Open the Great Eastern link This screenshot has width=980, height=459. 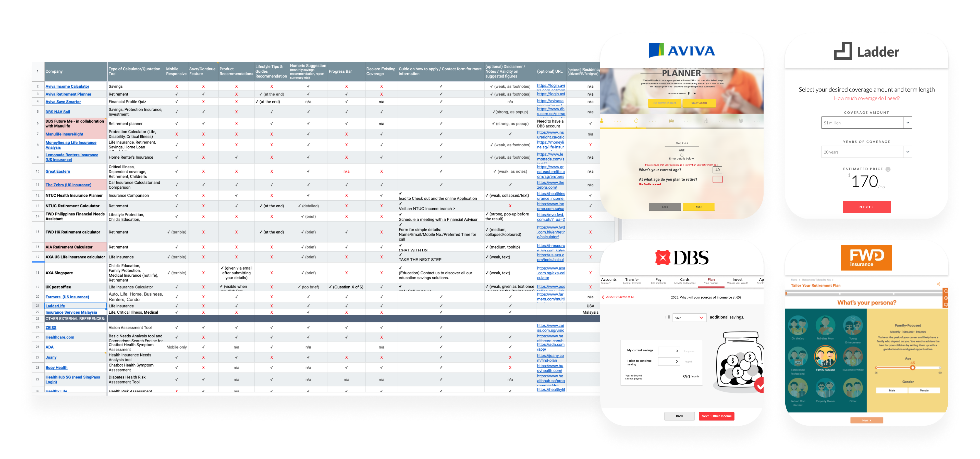(x=57, y=171)
